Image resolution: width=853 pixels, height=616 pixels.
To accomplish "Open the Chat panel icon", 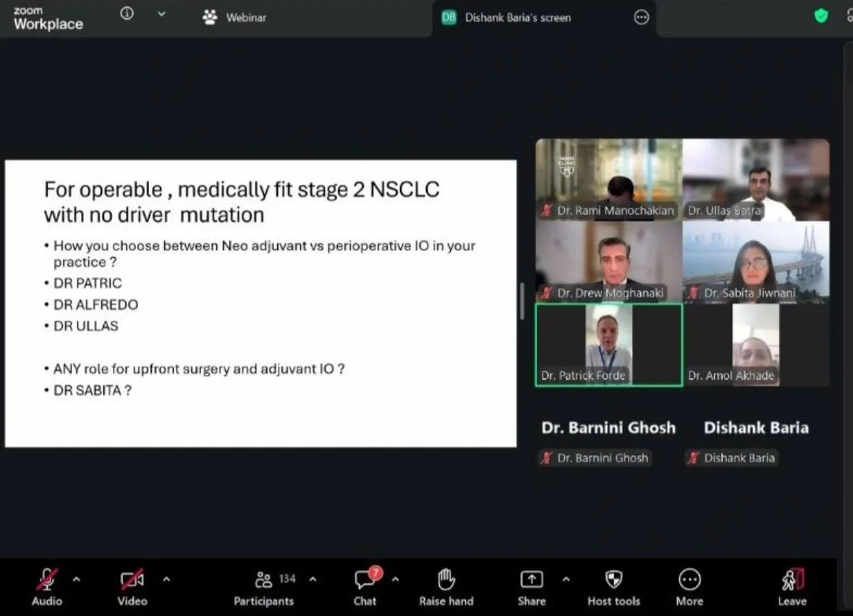I will (365, 581).
